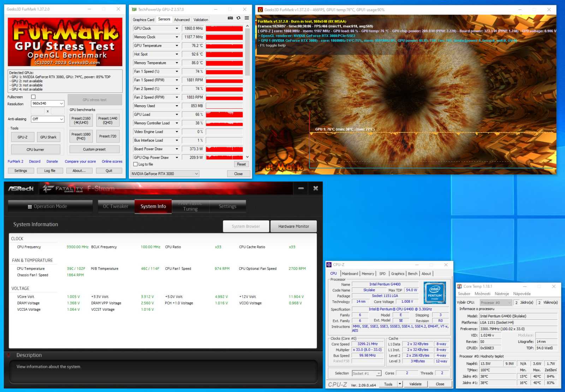Open the FurMark Resolution dropdown
This screenshot has height=392, width=565.
click(x=48, y=103)
